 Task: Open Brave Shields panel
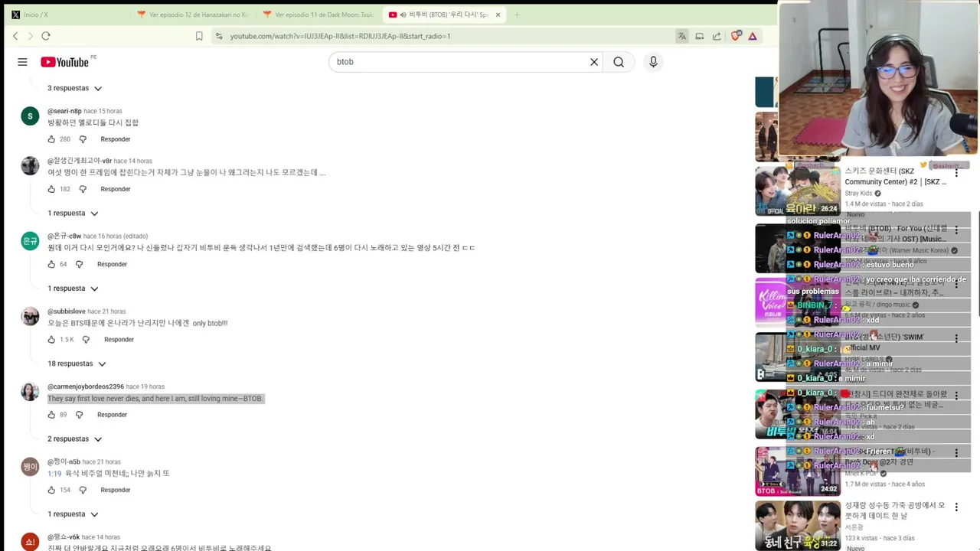click(736, 36)
